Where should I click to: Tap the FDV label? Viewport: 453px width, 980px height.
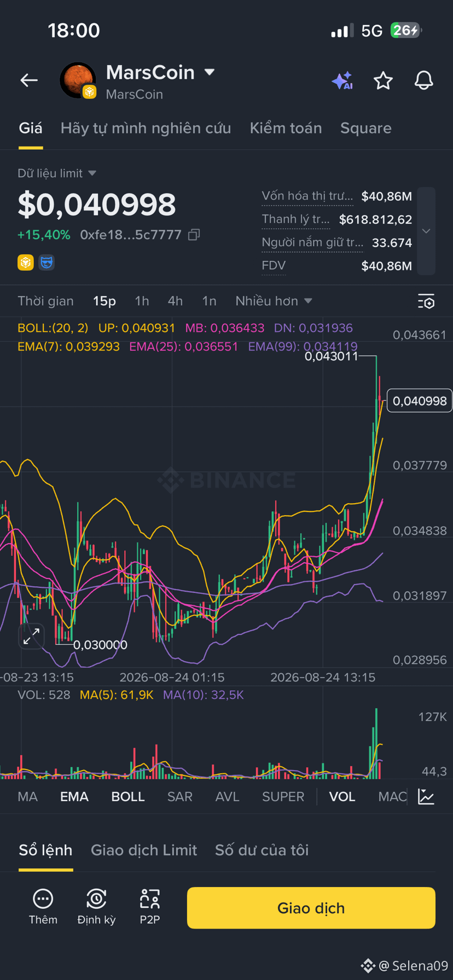pyautogui.click(x=274, y=266)
